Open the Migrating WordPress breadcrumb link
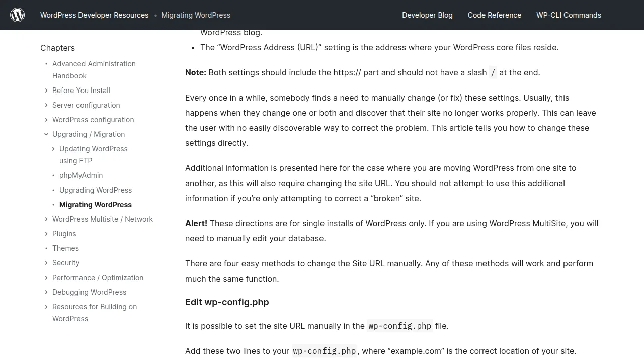 click(x=196, y=15)
